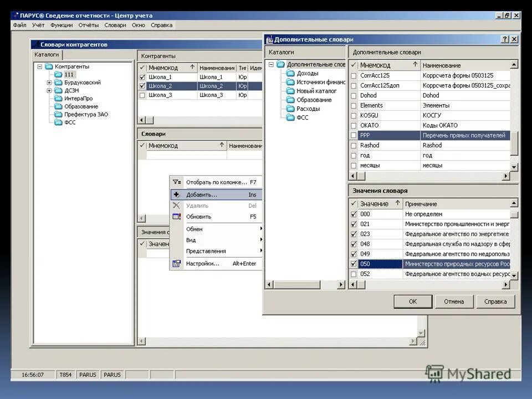The width and height of the screenshot is (532, 399).
Task: Check the CorrAcc125 dictionary checkbox
Action: 354,76
